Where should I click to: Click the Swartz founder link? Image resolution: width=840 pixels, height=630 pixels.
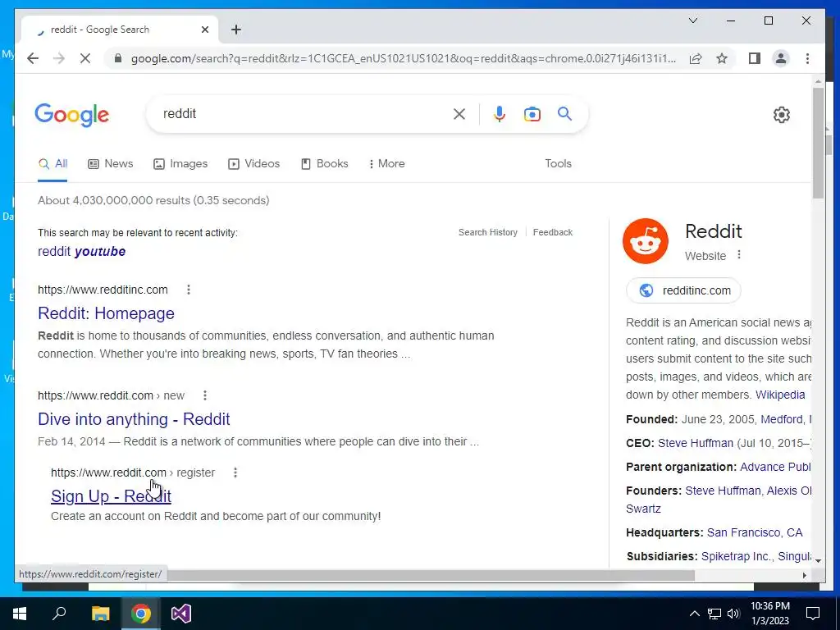(x=643, y=509)
